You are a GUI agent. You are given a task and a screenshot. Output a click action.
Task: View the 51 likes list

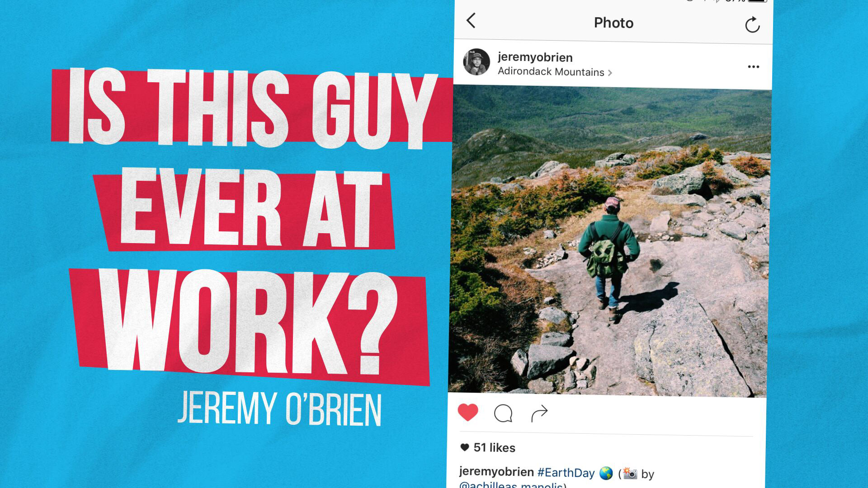point(494,447)
